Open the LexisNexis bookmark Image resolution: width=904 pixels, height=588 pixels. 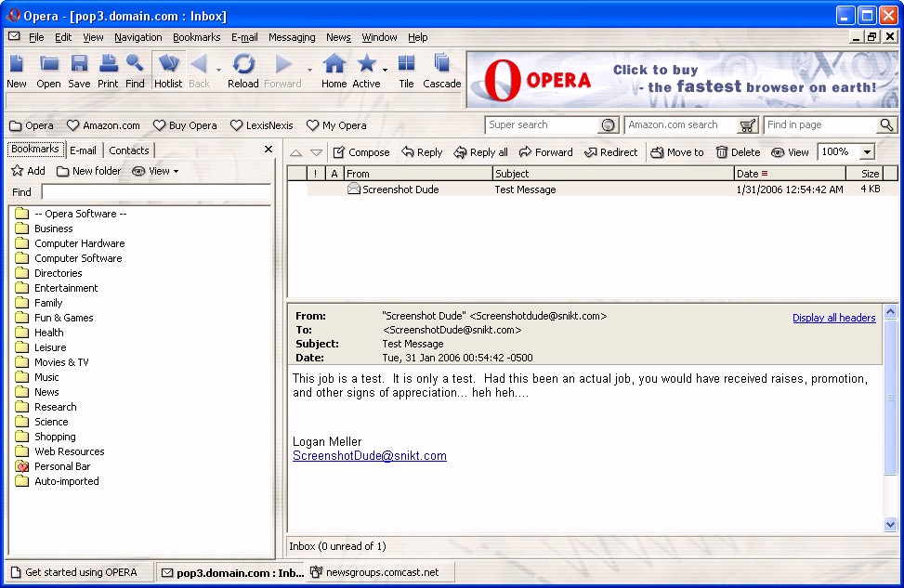tap(262, 125)
